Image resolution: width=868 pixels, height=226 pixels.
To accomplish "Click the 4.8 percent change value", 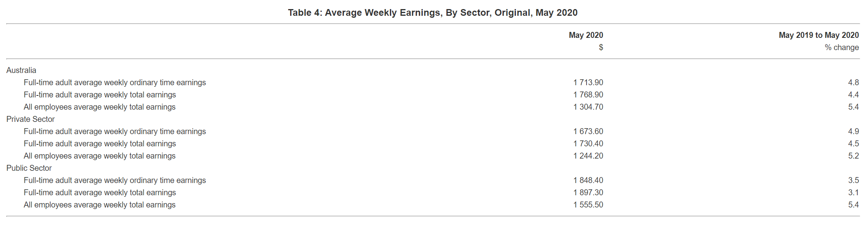I will click(x=853, y=82).
